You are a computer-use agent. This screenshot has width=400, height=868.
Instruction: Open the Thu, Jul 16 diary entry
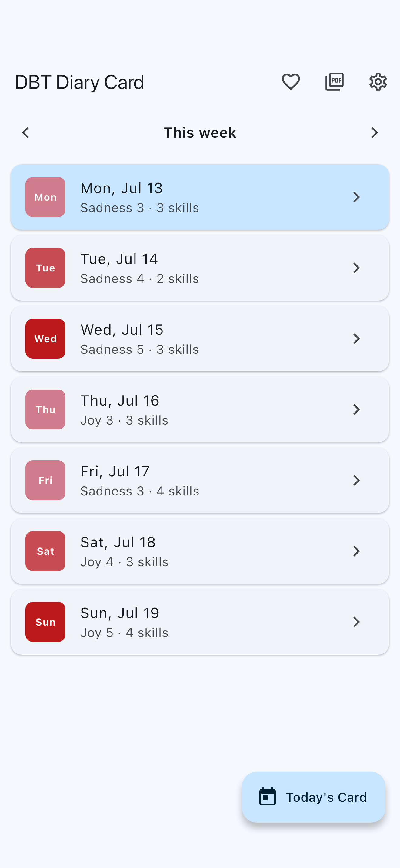(200, 409)
